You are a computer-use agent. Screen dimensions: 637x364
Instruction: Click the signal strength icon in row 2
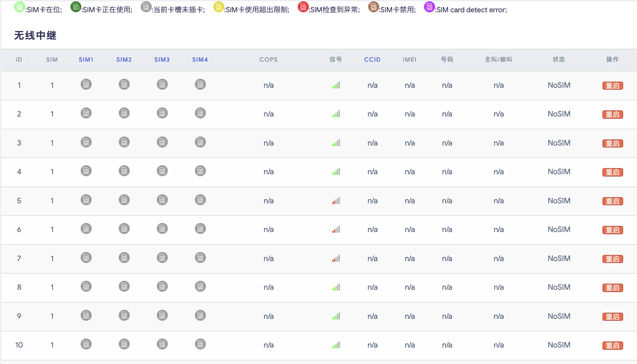336,114
